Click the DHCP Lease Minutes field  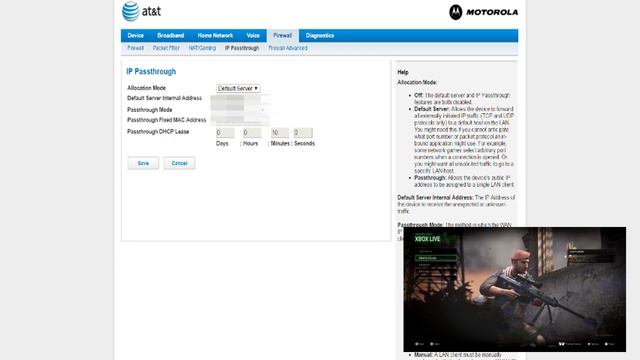(x=280, y=133)
